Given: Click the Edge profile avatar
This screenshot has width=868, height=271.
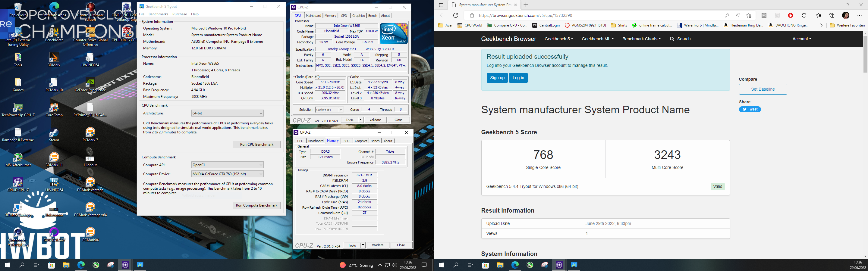Looking at the screenshot, I should tap(845, 15).
